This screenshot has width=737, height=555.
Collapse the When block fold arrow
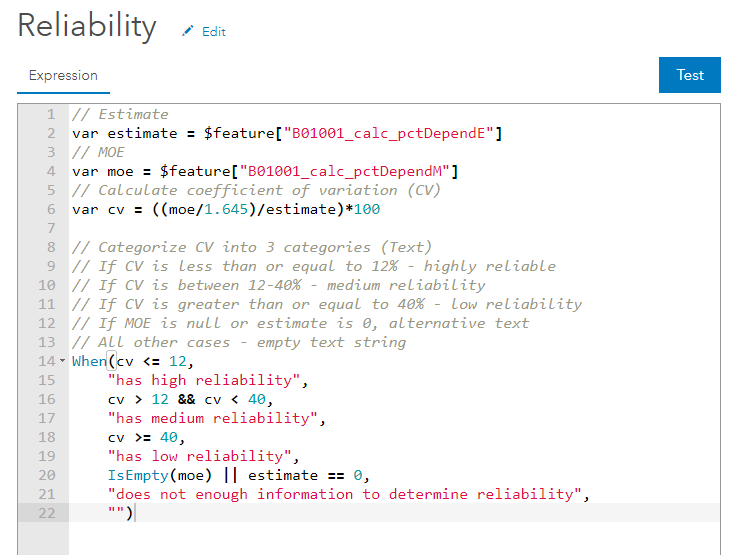point(62,361)
